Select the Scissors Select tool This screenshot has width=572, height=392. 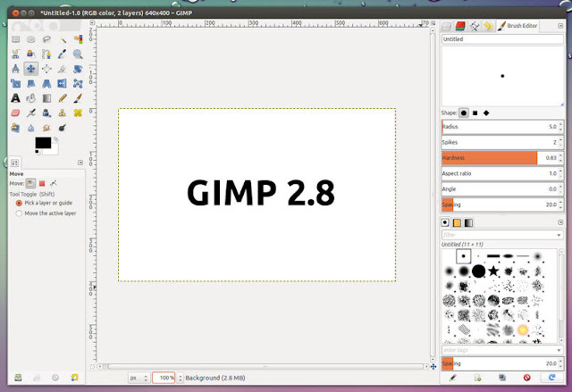click(x=16, y=54)
